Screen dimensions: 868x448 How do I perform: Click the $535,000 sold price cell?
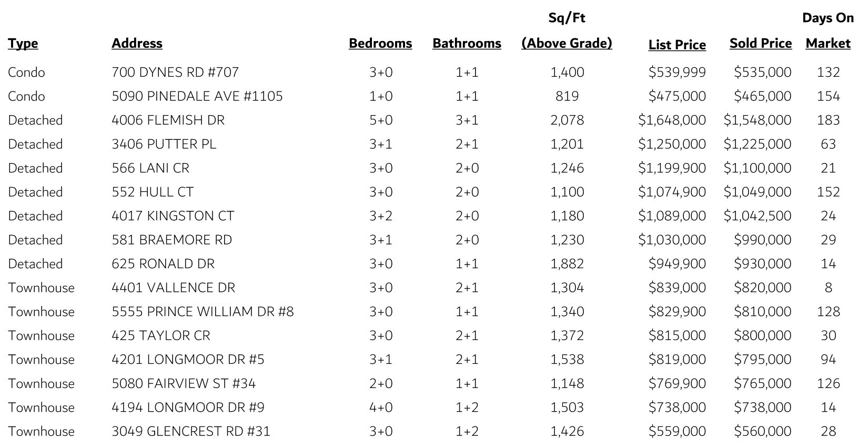coord(762,72)
